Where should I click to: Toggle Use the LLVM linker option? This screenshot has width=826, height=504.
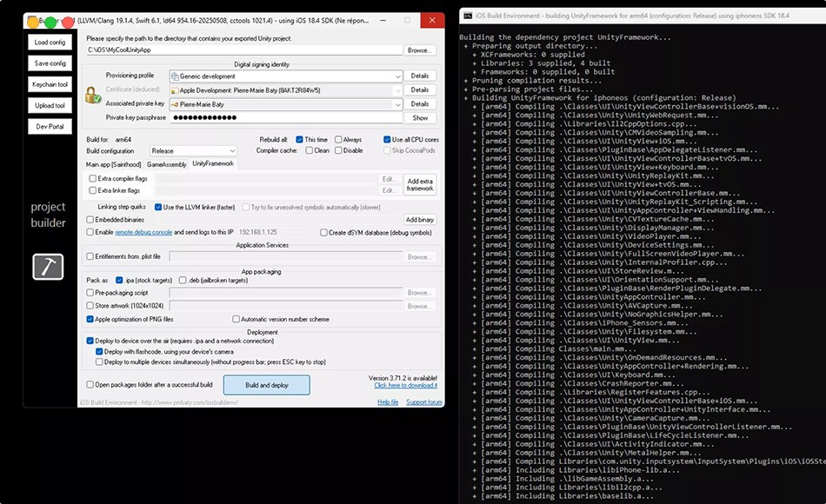158,207
